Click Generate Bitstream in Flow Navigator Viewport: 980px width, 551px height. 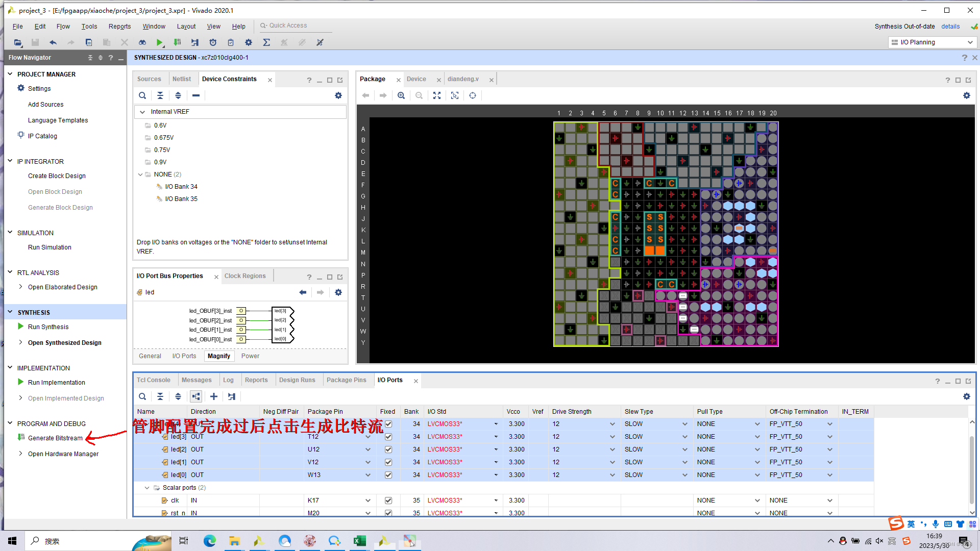click(x=55, y=438)
